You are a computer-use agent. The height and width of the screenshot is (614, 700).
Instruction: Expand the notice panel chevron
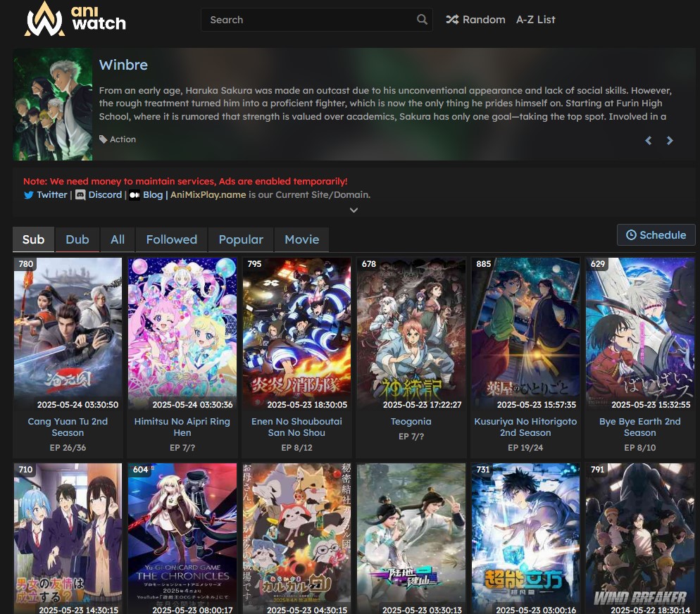point(354,210)
